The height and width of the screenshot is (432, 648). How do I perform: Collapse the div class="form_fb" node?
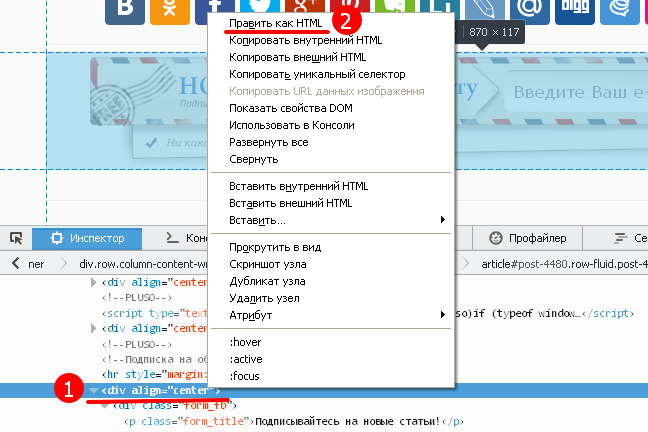(x=105, y=406)
